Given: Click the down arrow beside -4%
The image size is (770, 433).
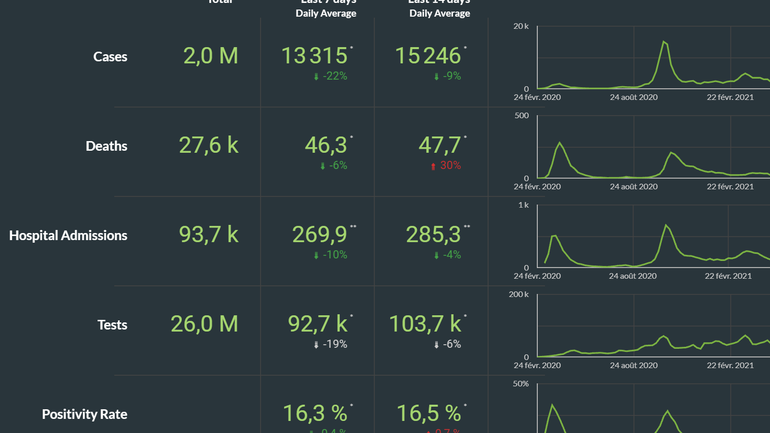Looking at the screenshot, I should click(x=436, y=255).
